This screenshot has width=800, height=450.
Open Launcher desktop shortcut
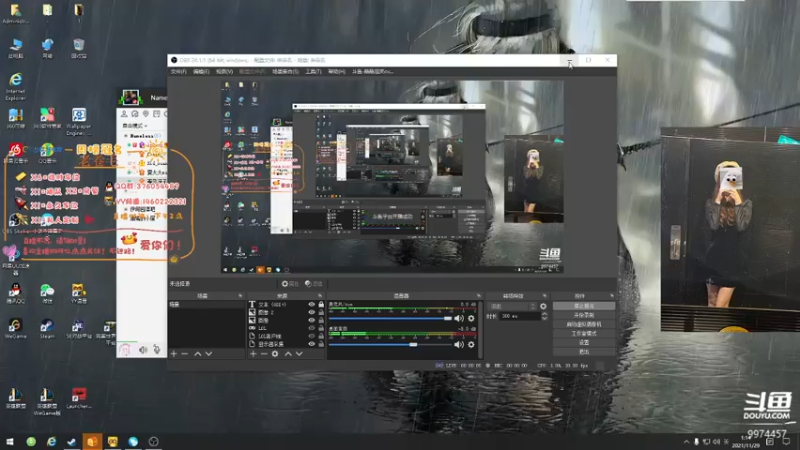coord(79,398)
